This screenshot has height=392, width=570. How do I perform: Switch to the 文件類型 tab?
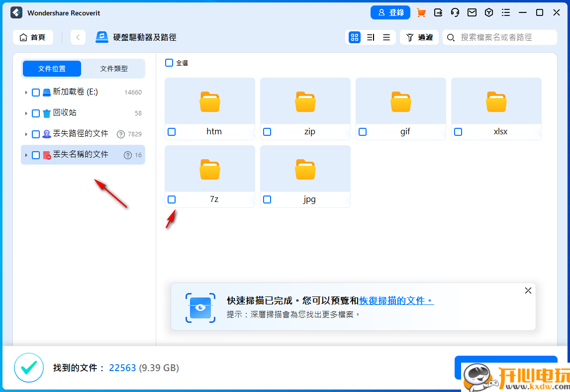click(x=114, y=69)
